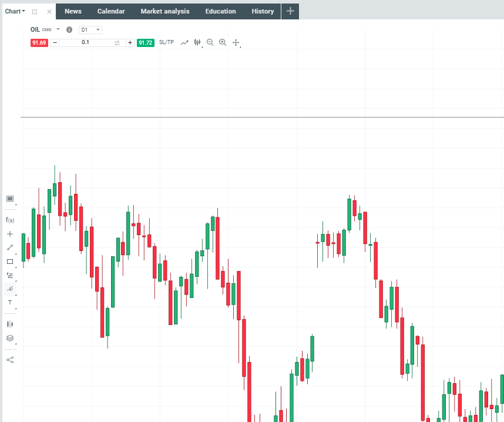Click the red 91.69 sell button
Image resolution: width=504 pixels, height=422 pixels.
pos(39,43)
